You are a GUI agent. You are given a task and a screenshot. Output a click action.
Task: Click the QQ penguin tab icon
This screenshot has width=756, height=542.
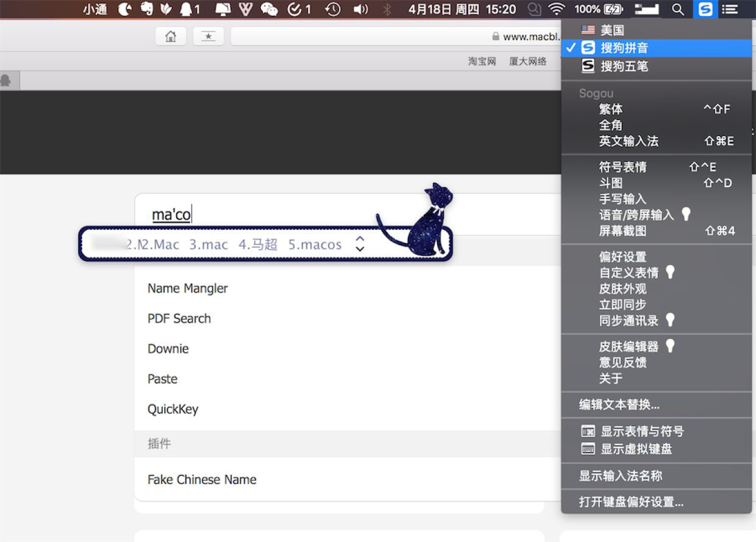tap(5, 80)
